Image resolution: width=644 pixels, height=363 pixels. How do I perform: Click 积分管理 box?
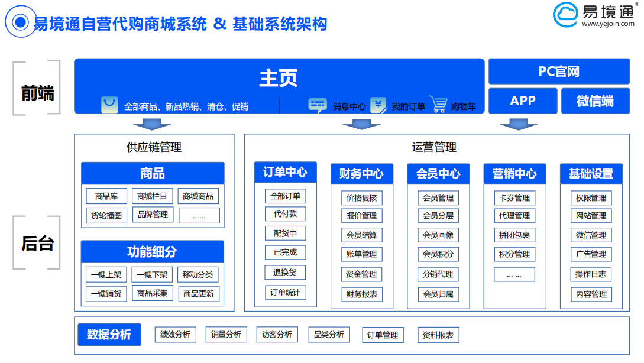[514, 254]
